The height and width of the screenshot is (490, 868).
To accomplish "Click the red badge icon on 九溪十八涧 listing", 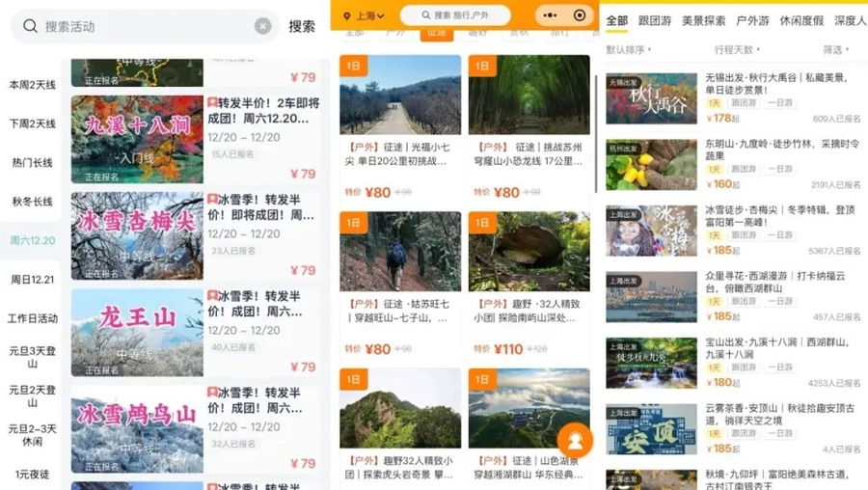I will click(x=212, y=102).
